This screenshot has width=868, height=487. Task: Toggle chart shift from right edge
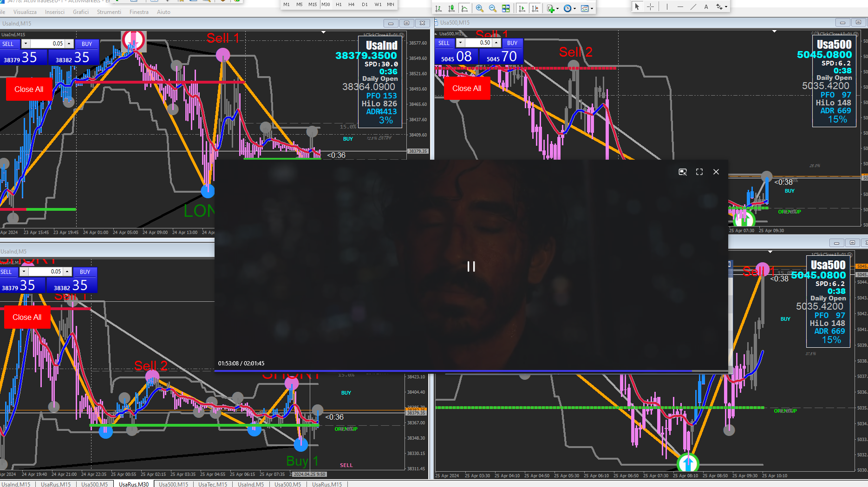[535, 8]
